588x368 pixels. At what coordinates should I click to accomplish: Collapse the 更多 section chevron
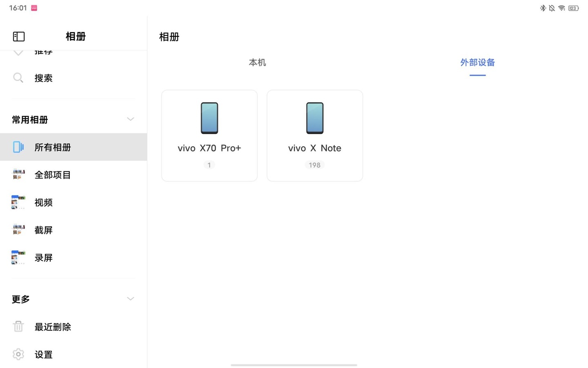[x=130, y=299]
